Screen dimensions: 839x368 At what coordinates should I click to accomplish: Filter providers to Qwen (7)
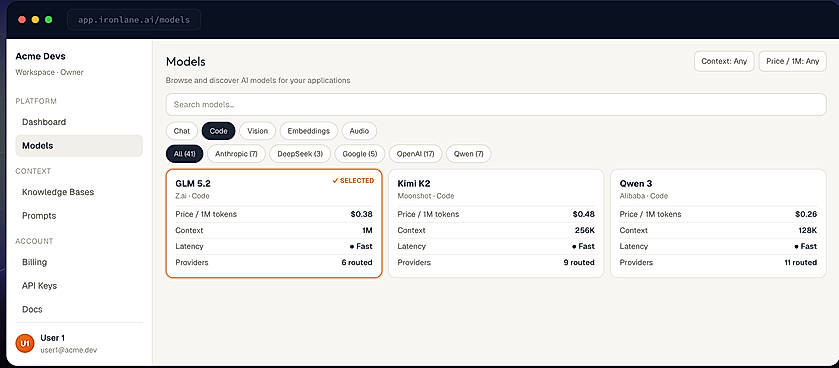[469, 154]
